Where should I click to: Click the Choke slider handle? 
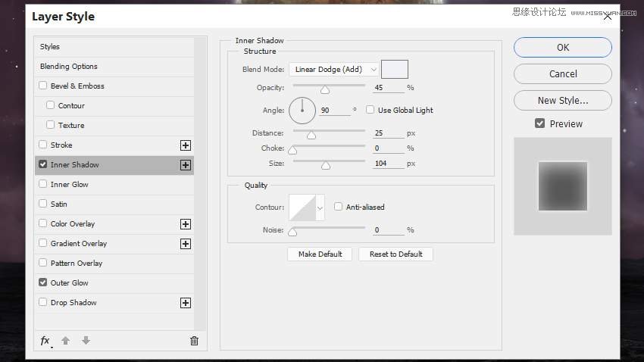pos(292,150)
